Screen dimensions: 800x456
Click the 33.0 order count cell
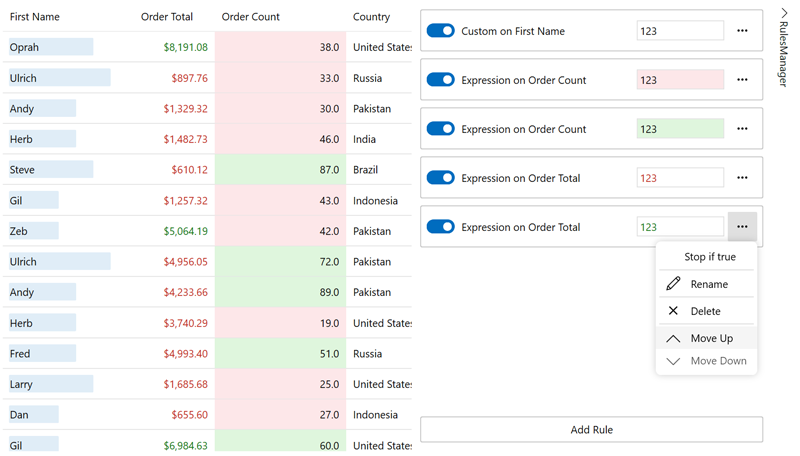(281, 78)
